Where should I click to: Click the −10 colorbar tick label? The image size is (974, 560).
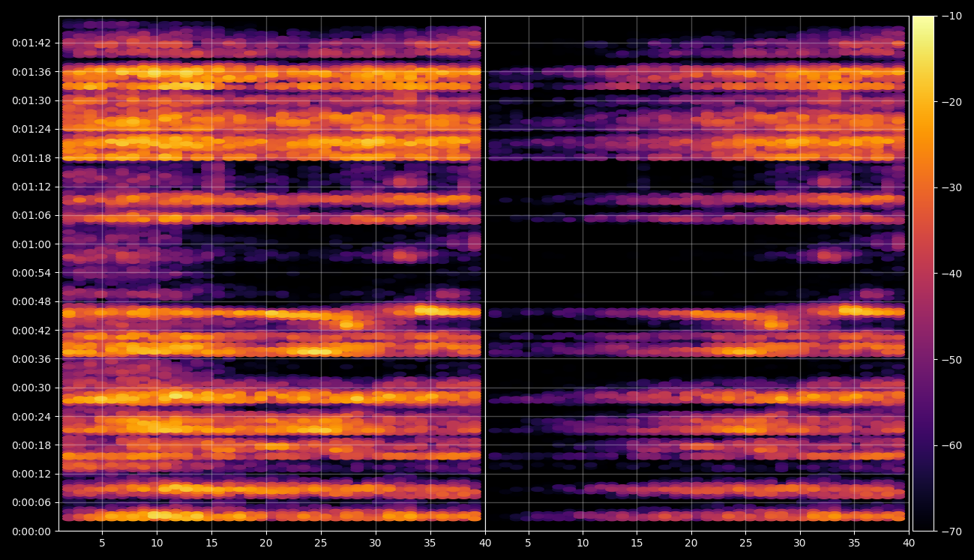click(x=952, y=16)
